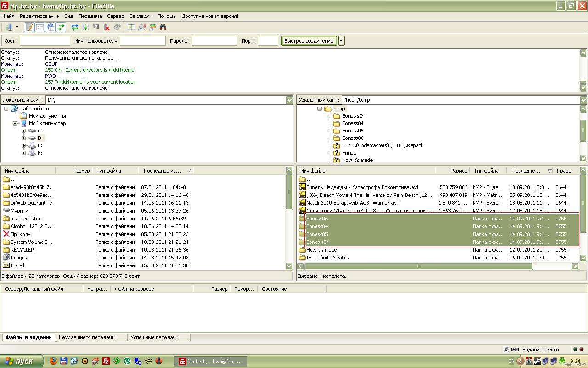
Task: Reconnect to the last server icon
Action: 117,27
